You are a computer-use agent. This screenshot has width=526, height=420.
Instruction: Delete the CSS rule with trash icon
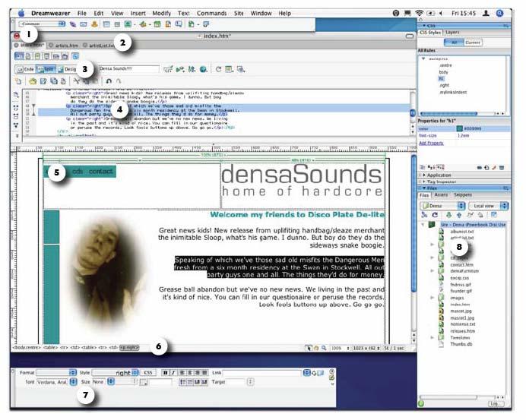[502, 167]
